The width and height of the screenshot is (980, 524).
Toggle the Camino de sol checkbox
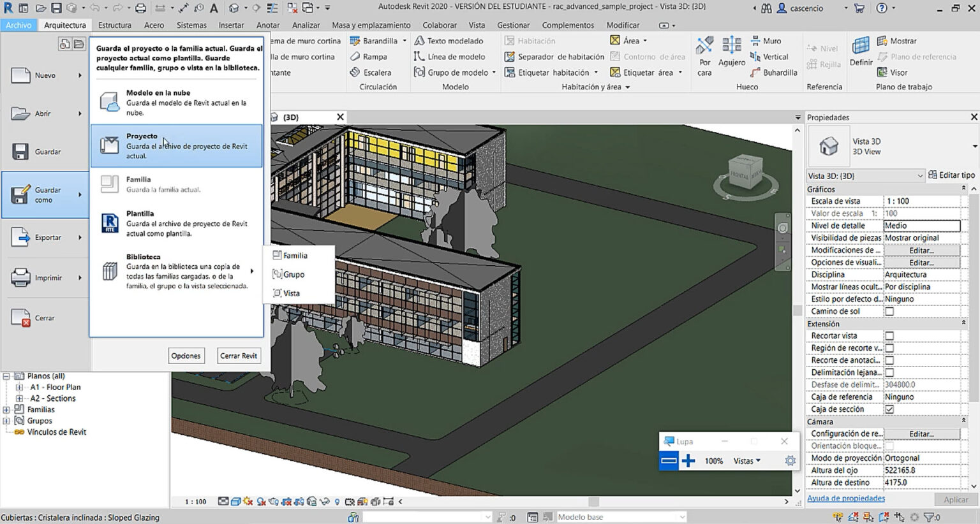point(889,312)
